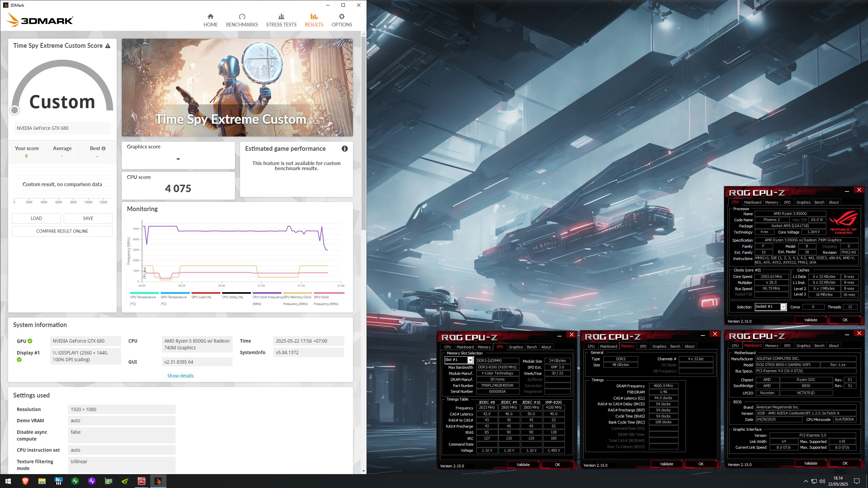Click Validate in CPU-Z SPD window
This screenshot has width=868, height=488.
tap(523, 465)
